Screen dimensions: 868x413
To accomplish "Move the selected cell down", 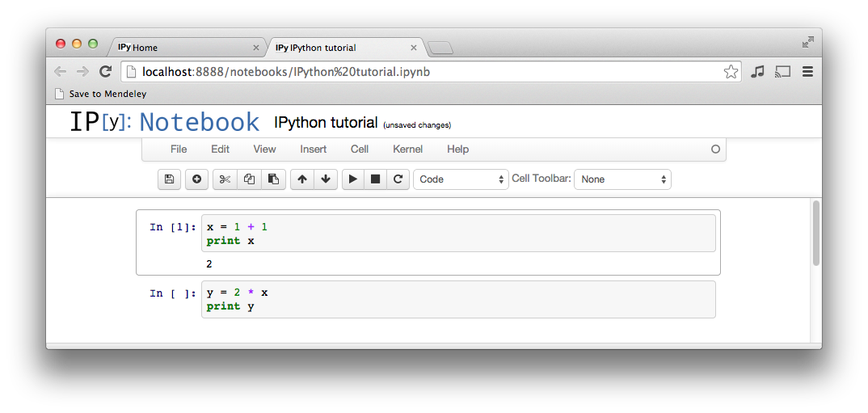I will (325, 179).
